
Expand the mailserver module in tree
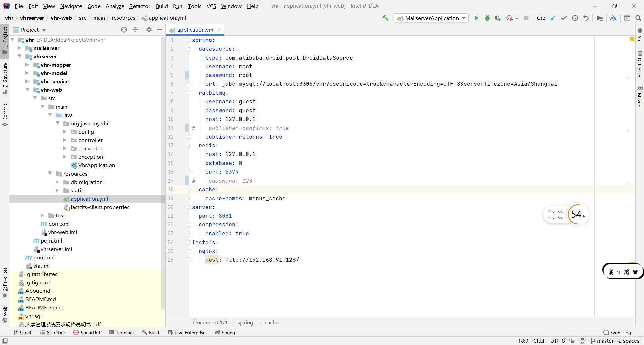pos(20,48)
